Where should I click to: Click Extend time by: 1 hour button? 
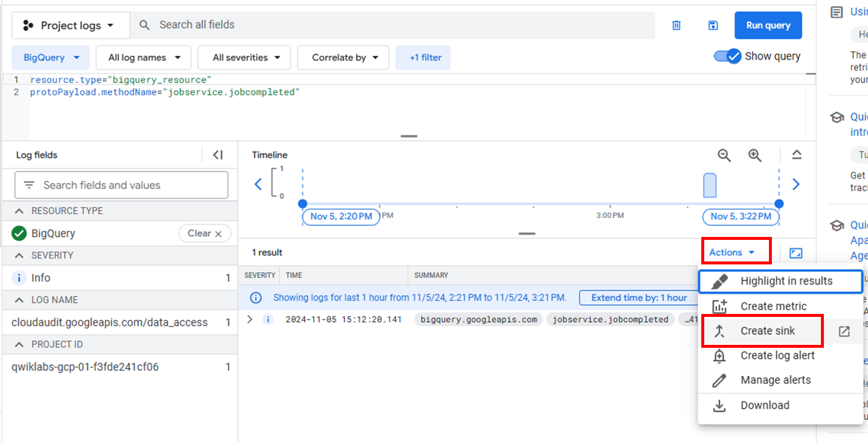tap(639, 298)
